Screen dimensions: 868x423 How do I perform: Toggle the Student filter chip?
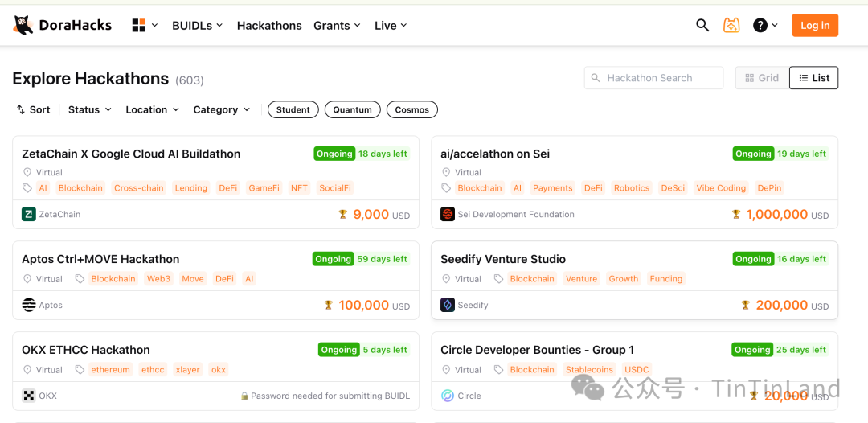[x=293, y=109]
